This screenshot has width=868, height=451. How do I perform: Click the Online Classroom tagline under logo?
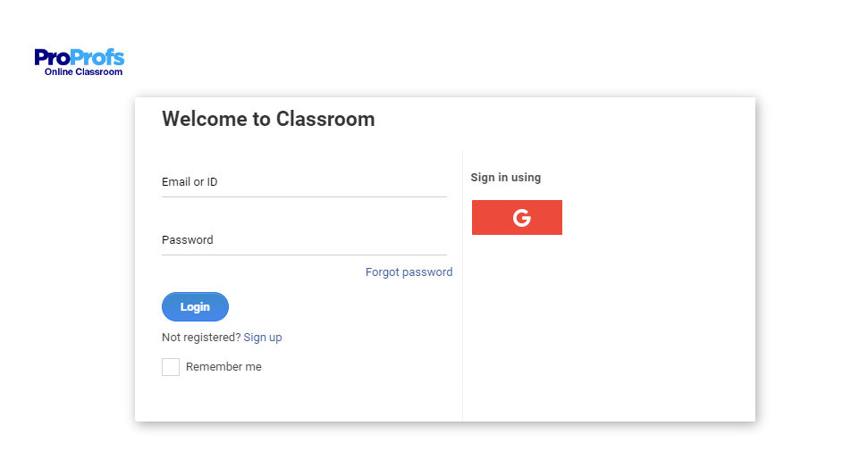click(x=83, y=72)
